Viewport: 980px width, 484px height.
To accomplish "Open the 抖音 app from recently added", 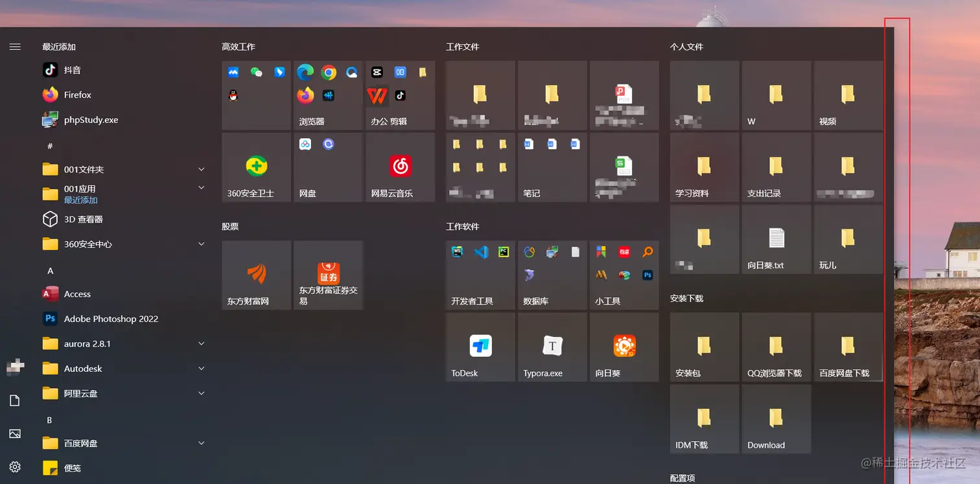I will (x=123, y=70).
